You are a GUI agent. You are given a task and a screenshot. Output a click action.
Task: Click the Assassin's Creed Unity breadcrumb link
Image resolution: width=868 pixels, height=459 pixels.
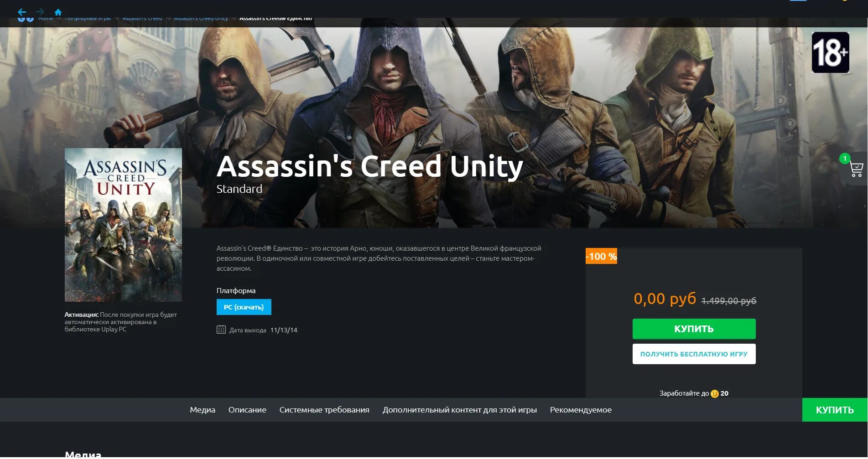[201, 19]
